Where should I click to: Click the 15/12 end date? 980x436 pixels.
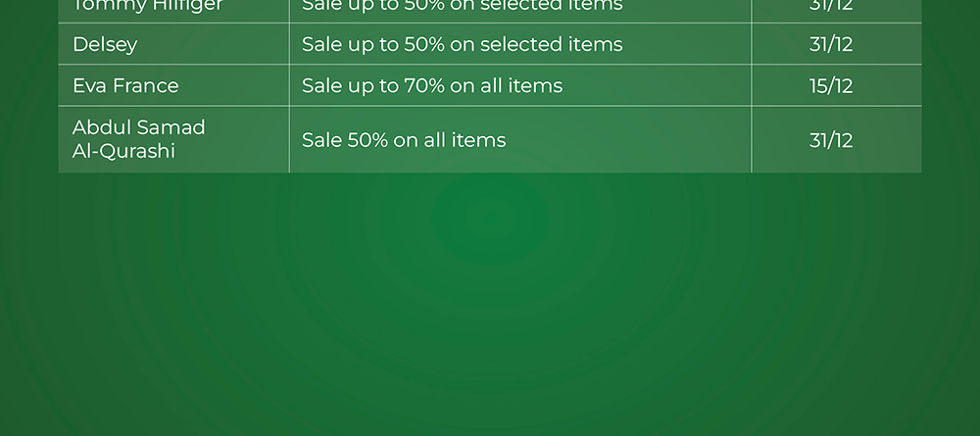(x=831, y=85)
